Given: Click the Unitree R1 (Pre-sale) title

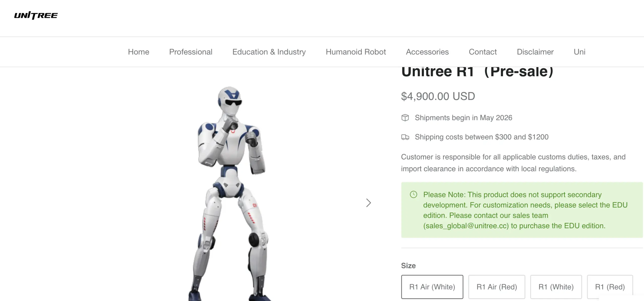Looking at the screenshot, I should 477,72.
